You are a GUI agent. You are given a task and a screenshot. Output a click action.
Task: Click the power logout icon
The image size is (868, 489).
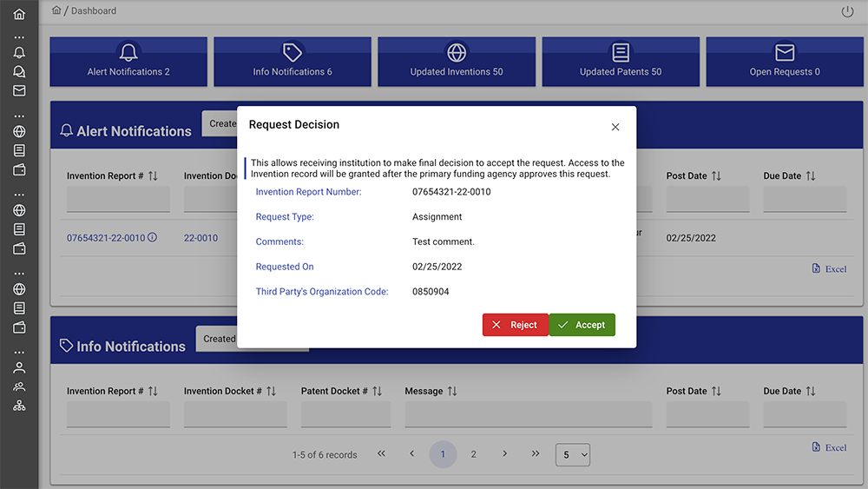[847, 12]
